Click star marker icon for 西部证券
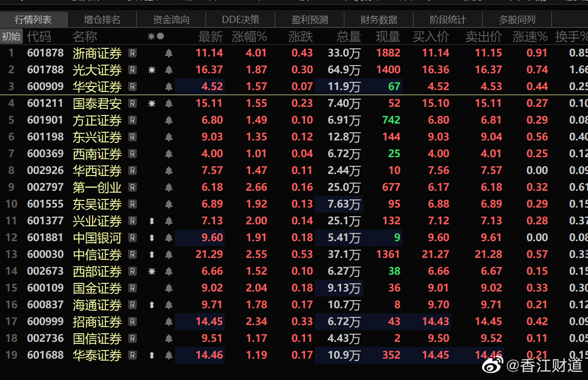 coord(152,271)
